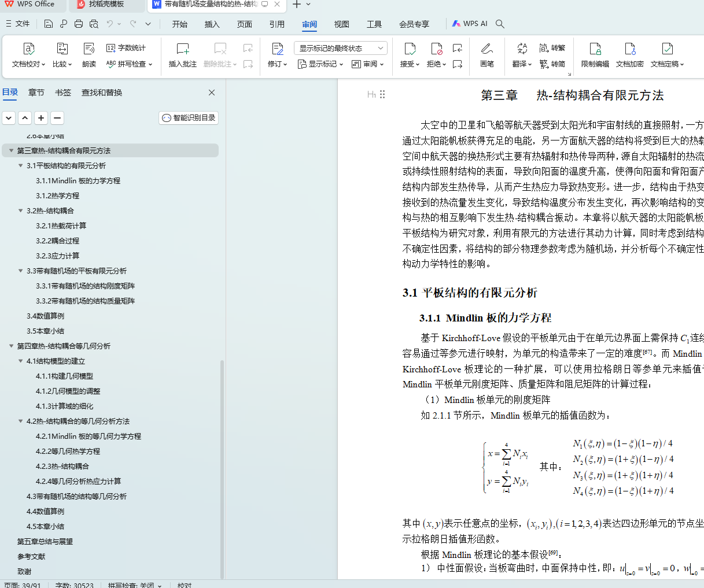The width and height of the screenshot is (704, 588).
Task: Click 文档定稿 finalize document icon
Action: [667, 49]
